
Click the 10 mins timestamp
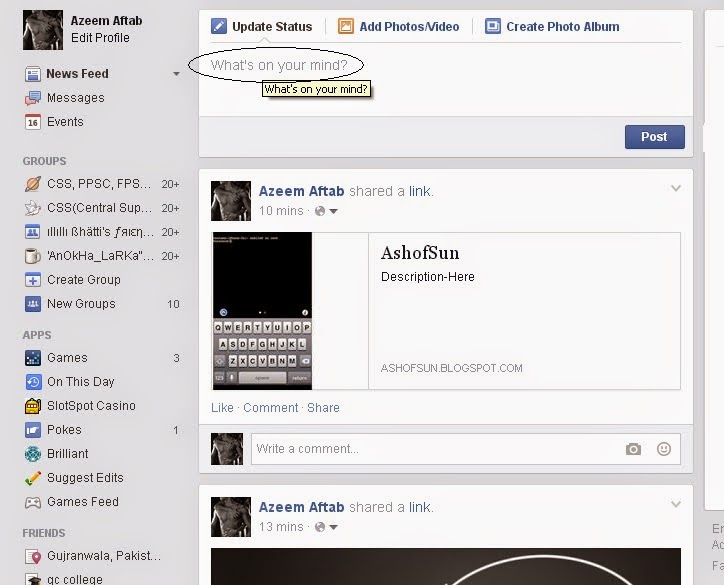[281, 211]
